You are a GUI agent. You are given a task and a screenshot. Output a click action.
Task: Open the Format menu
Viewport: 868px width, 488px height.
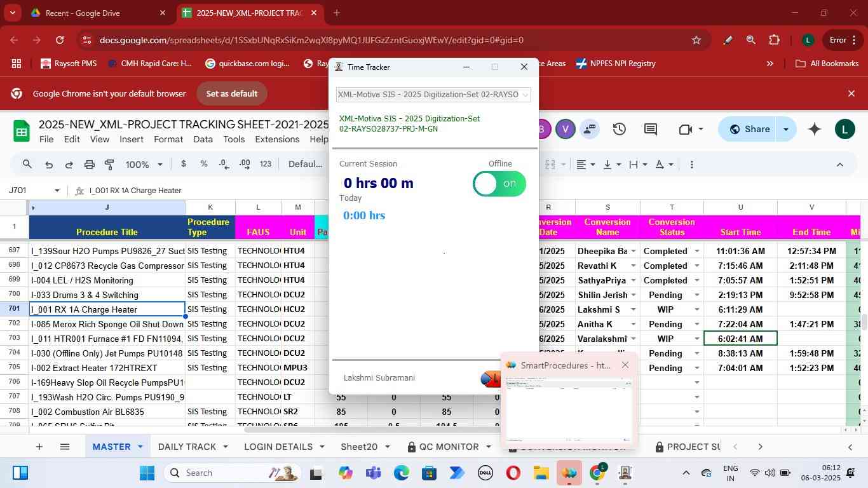[168, 139]
